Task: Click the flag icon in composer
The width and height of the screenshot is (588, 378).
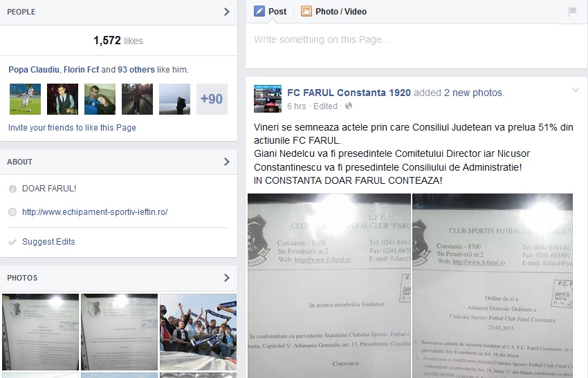Action: (x=572, y=11)
